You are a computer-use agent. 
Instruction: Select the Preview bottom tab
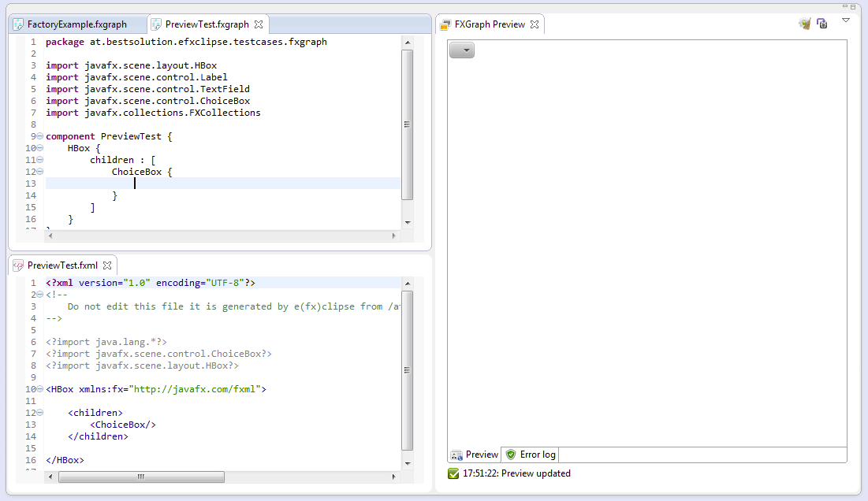pos(475,455)
